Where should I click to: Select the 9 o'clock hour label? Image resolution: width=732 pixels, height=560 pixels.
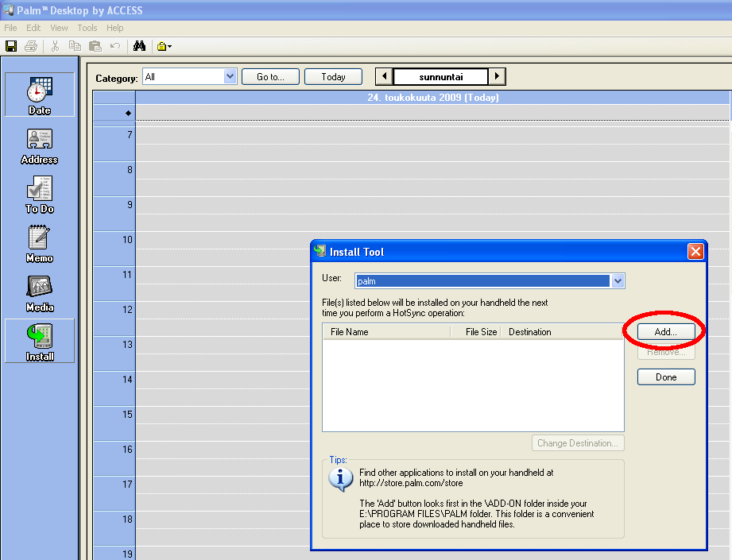coord(130,205)
